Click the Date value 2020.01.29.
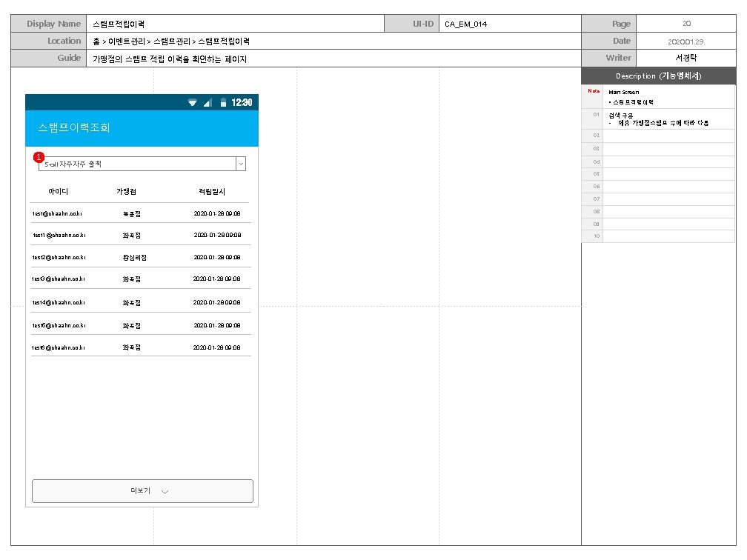This screenshot has width=747, height=560. pyautogui.click(x=686, y=41)
